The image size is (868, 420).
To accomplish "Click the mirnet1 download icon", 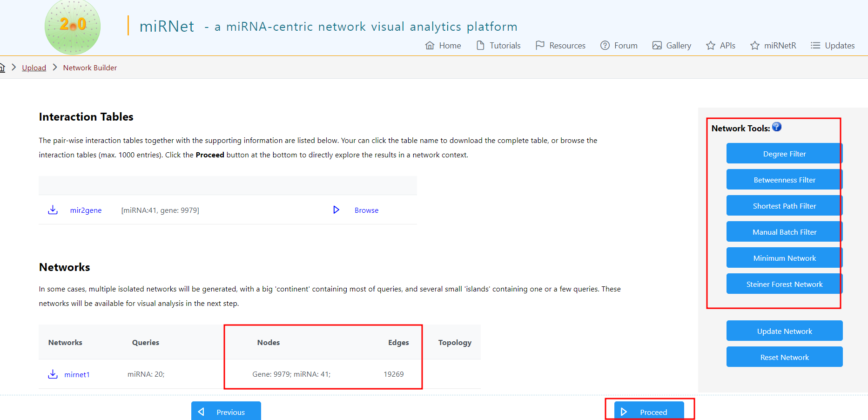I will (x=53, y=374).
